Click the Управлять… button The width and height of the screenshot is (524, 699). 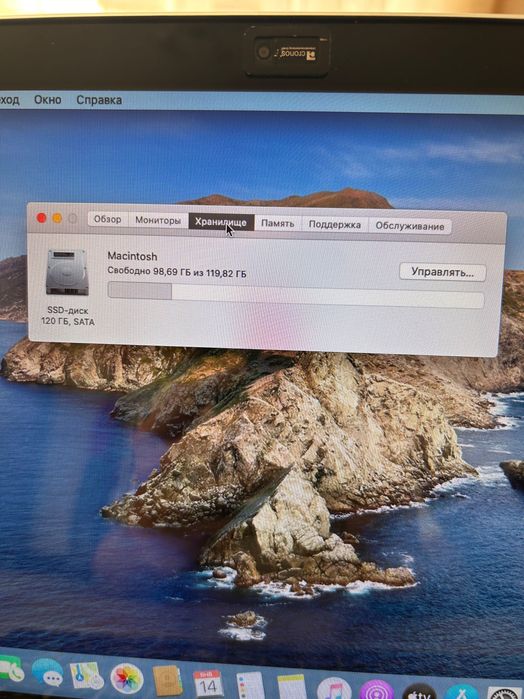442,272
